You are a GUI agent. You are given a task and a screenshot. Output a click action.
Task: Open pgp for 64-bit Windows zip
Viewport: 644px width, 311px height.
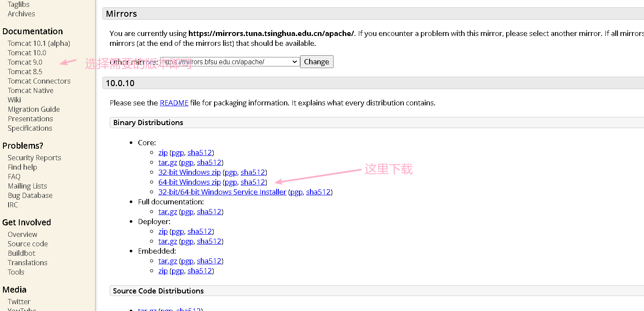click(x=231, y=182)
